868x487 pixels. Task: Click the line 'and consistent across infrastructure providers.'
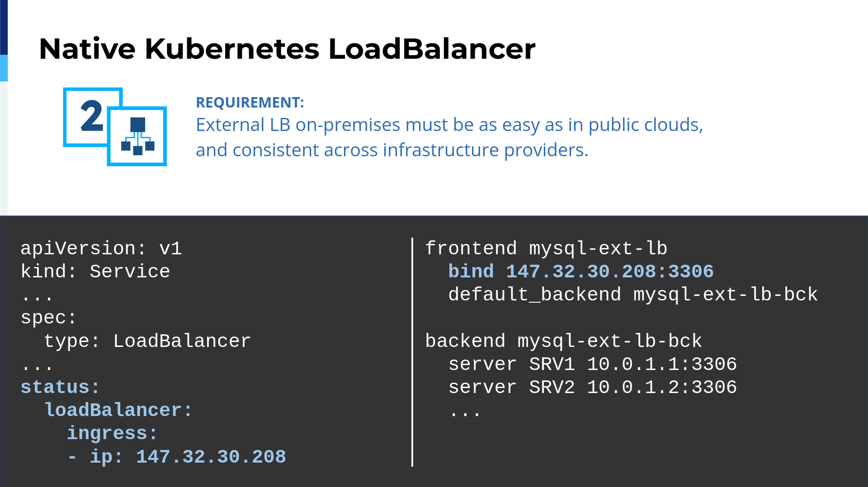(x=392, y=150)
